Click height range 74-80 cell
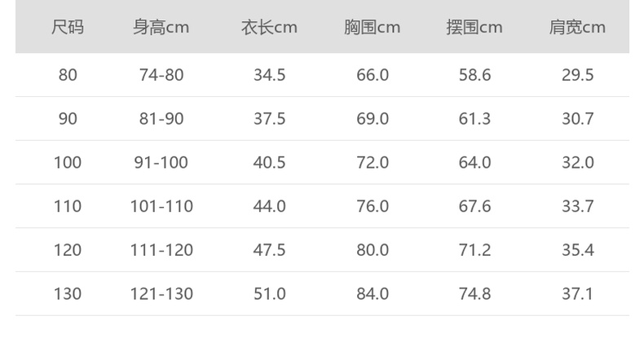Image resolution: width=644 pixels, height=351 pixels. (161, 75)
